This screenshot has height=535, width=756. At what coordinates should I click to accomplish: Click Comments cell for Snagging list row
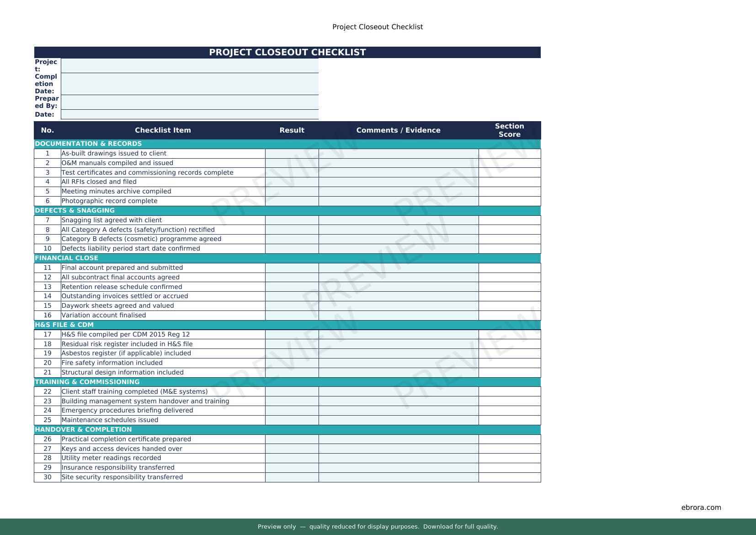[x=398, y=220]
